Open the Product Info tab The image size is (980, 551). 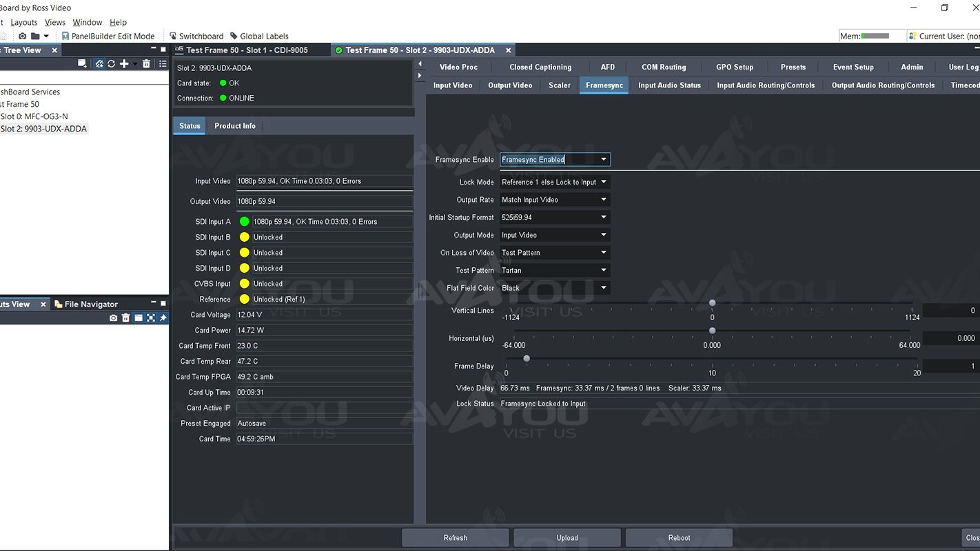234,126
